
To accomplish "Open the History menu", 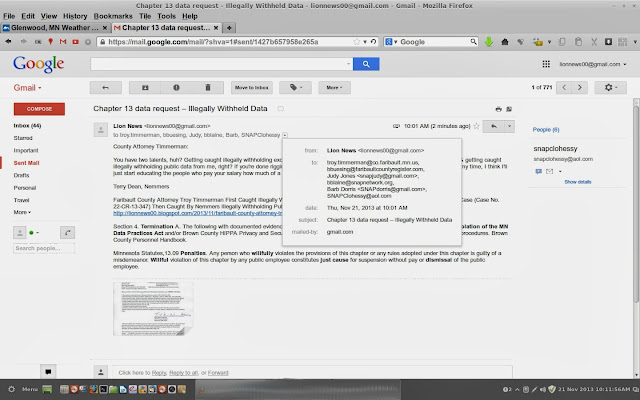I will [x=75, y=16].
